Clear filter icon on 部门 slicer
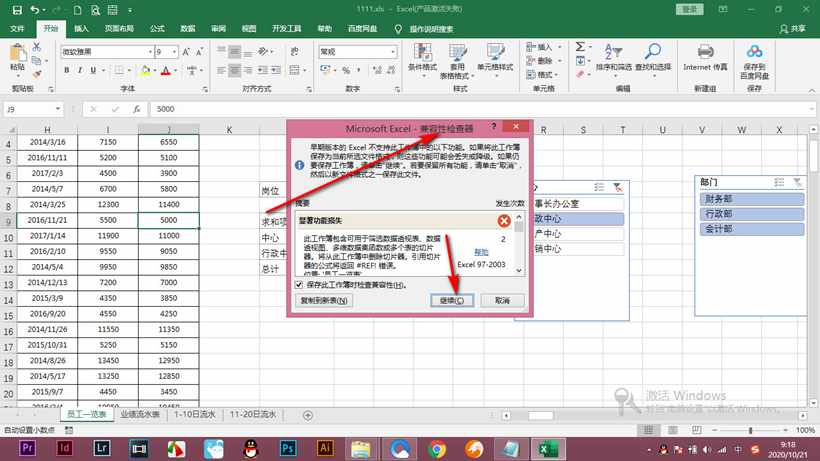This screenshot has height=461, width=820. coord(797,182)
